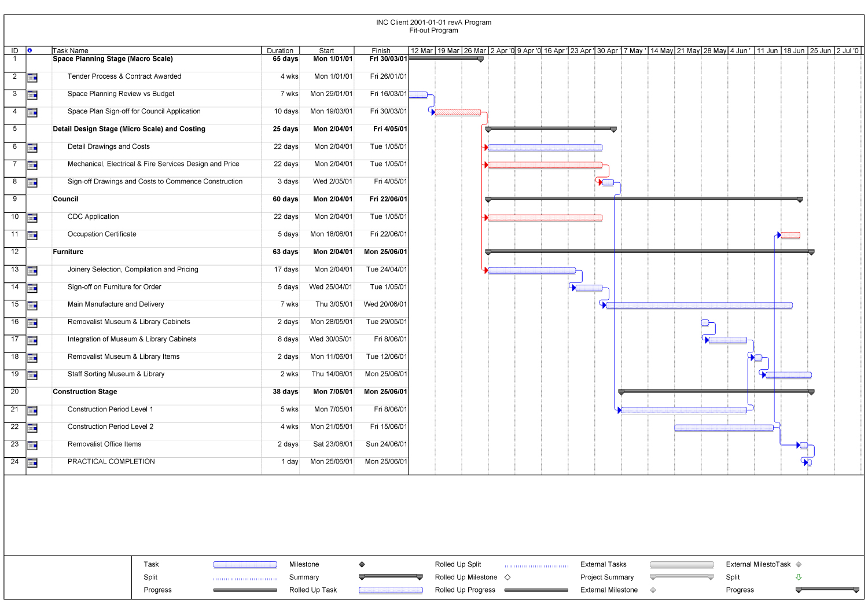
Task: Click the Sat 23/06/01 start date cell
Action: [x=333, y=444]
